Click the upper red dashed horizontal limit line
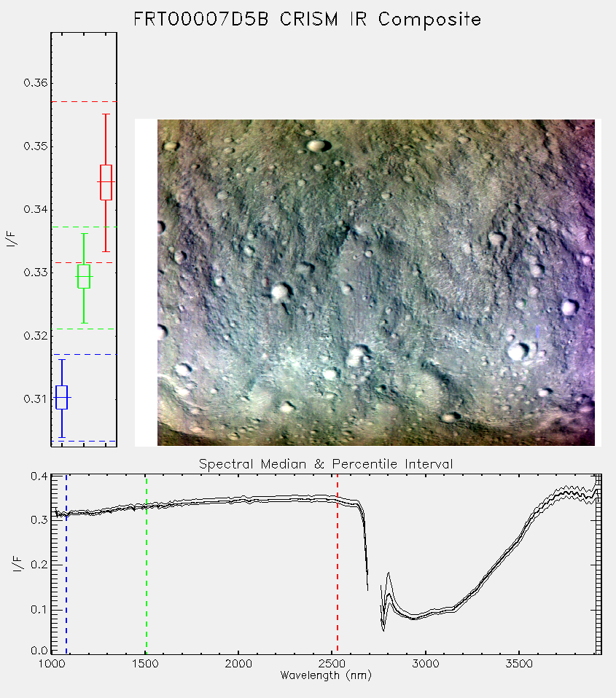Image resolution: width=616 pixels, height=698 pixels. (84, 102)
